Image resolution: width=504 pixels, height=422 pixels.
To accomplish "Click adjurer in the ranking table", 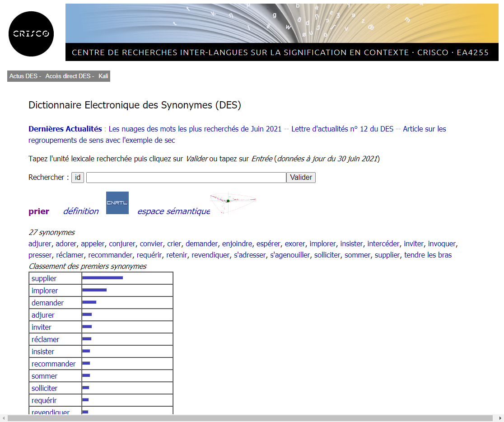I will [43, 315].
